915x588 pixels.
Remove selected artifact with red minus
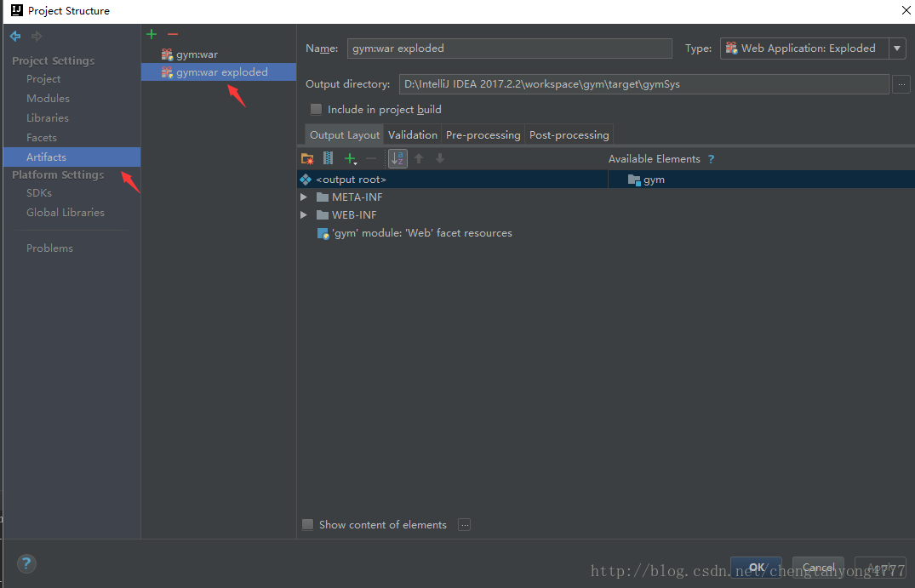tap(172, 34)
